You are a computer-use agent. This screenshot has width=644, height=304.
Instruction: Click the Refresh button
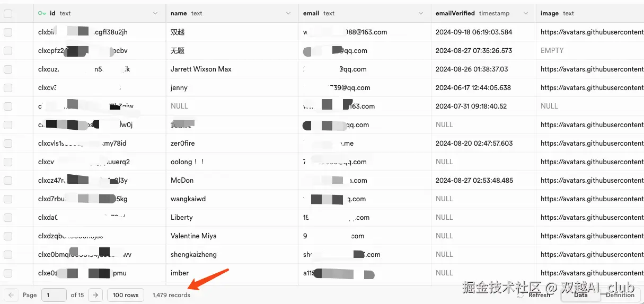539,295
